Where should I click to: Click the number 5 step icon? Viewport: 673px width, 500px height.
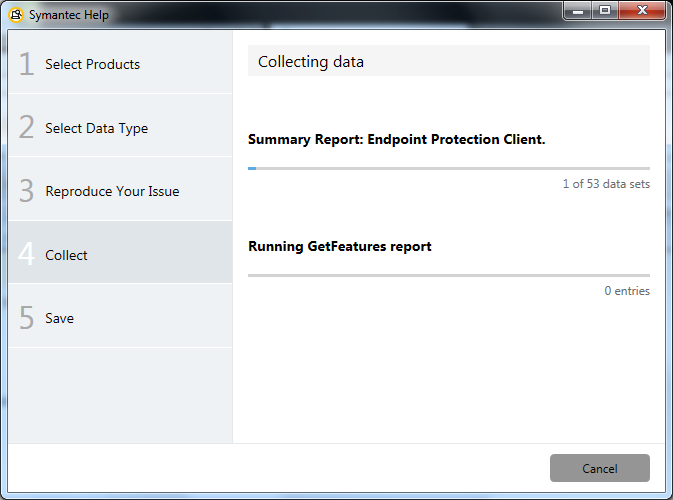click(27, 317)
